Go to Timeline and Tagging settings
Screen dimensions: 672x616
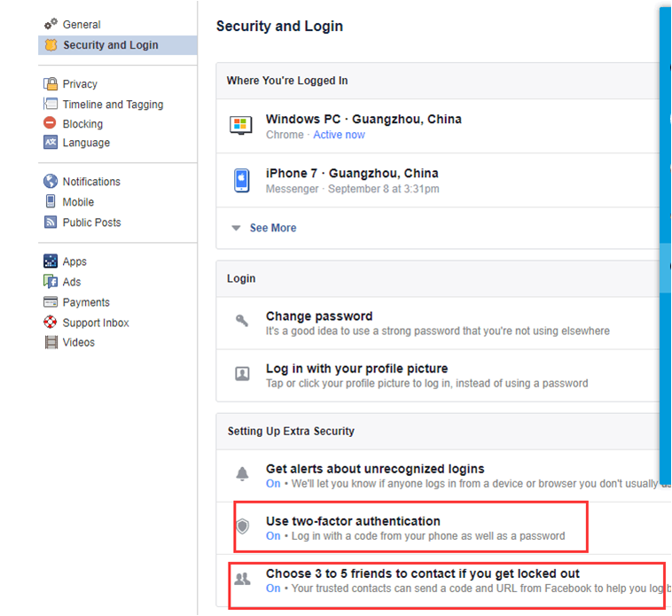click(x=113, y=105)
